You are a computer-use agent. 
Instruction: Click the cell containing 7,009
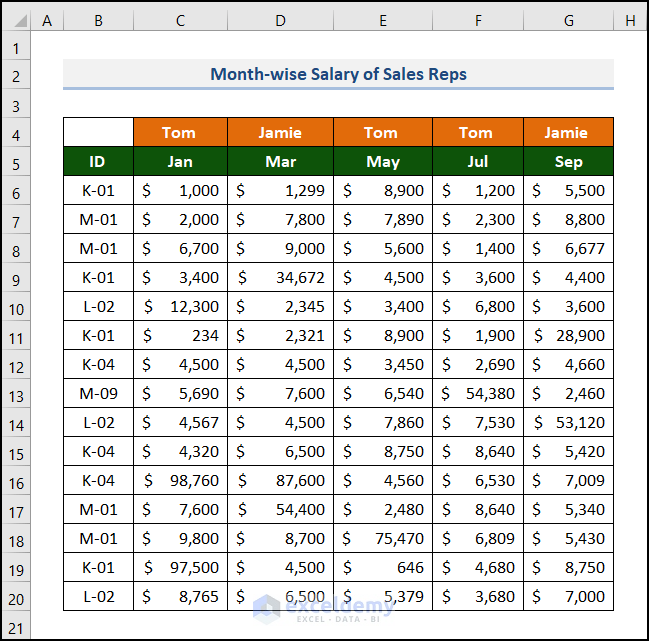[569, 480]
